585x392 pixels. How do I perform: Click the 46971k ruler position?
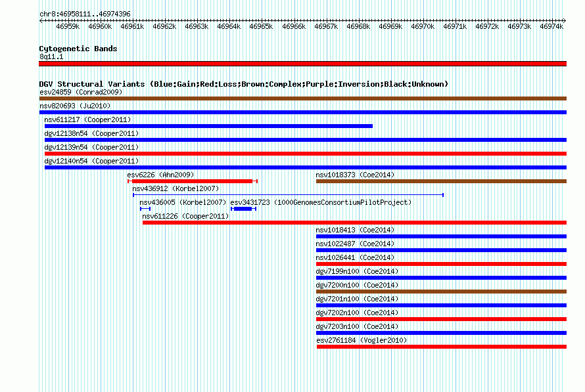[x=455, y=26]
